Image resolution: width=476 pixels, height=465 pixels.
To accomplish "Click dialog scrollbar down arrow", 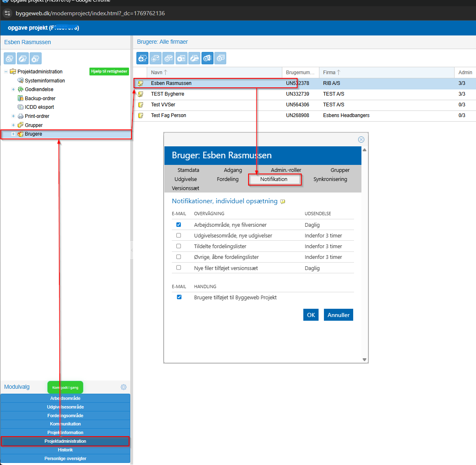I will (x=364, y=359).
